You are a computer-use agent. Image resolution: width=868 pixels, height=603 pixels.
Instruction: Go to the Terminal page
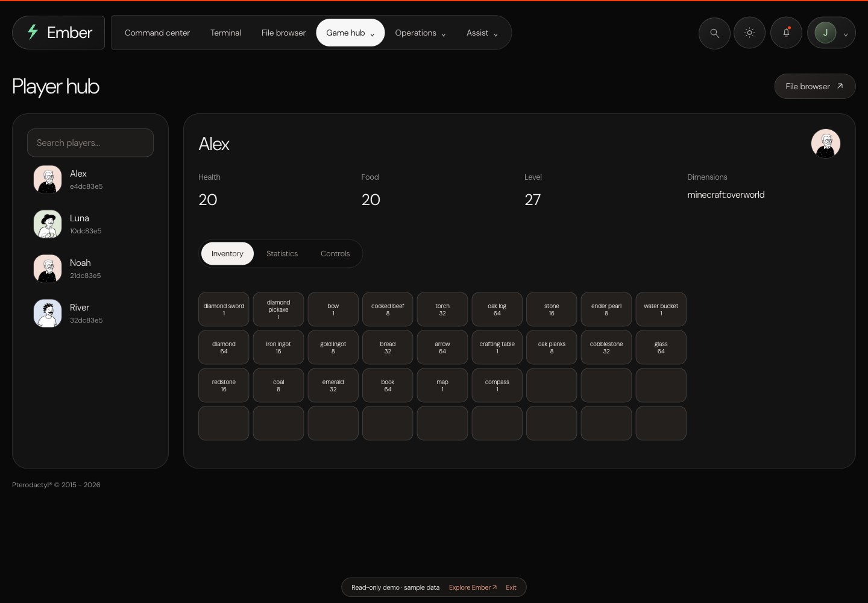pos(225,33)
